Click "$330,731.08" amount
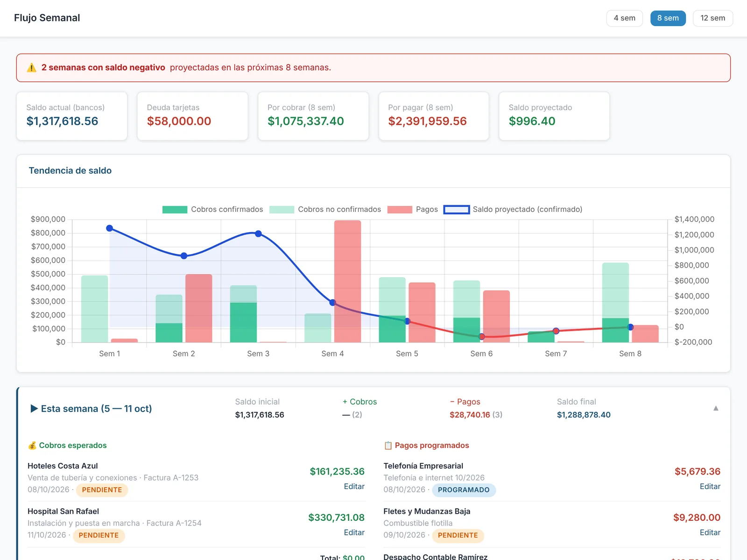 click(336, 518)
